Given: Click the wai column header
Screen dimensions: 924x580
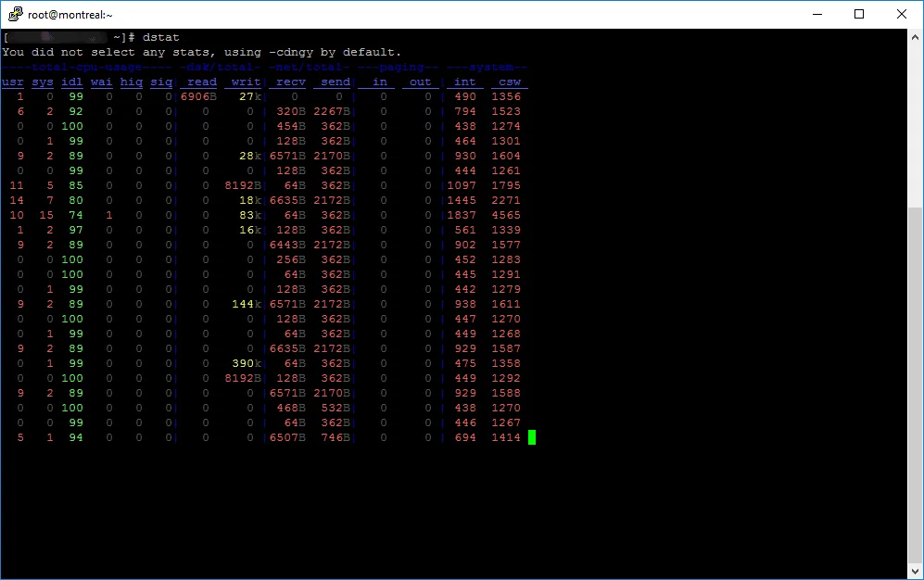Looking at the screenshot, I should point(101,82).
